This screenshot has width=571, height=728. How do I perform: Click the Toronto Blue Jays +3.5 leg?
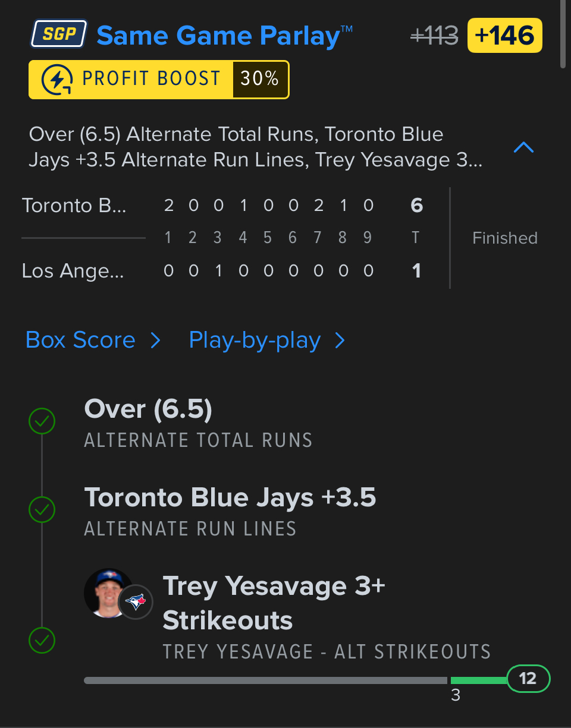230,497
